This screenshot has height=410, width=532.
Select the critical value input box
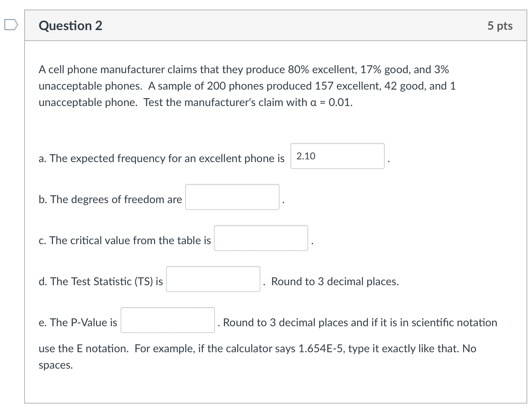(261, 238)
